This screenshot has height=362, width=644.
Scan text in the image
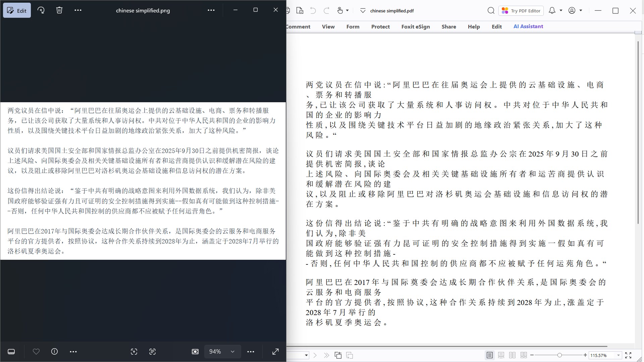(152, 352)
